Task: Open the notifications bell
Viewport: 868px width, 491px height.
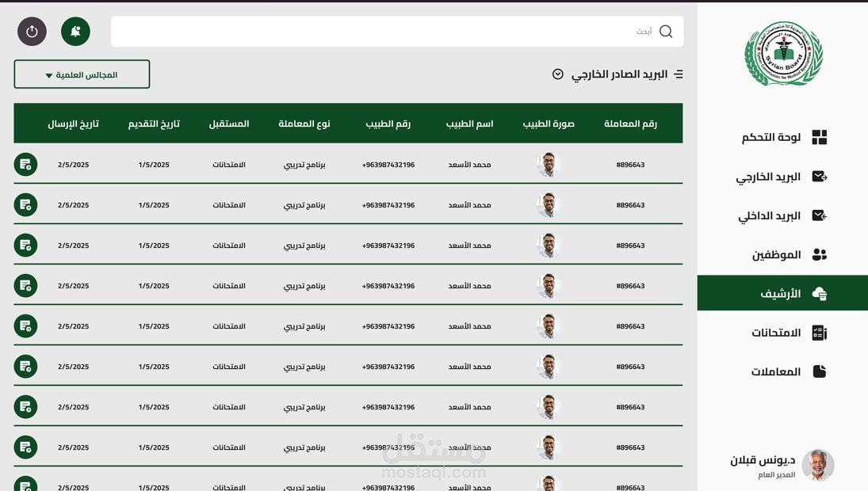Action: [x=76, y=32]
